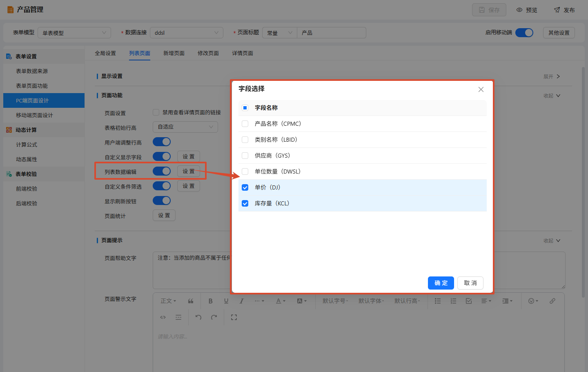Select 移动端页面设计 in sidebar

(x=44, y=115)
